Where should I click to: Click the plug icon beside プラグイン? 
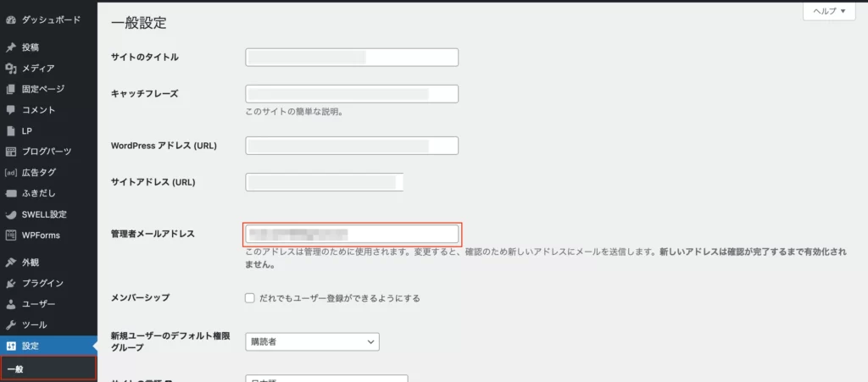(10, 284)
